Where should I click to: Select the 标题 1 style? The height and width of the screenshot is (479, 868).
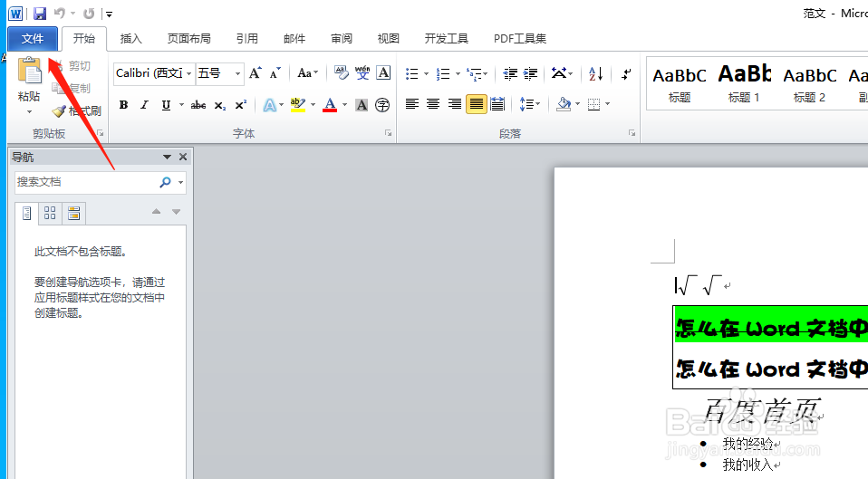(744, 83)
